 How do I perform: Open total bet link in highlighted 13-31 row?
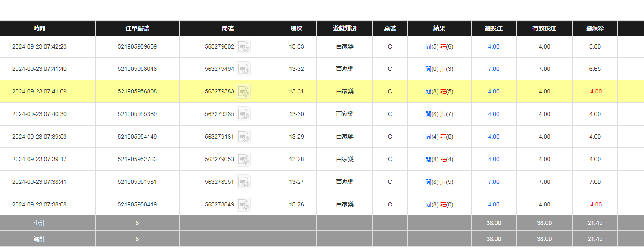(x=494, y=92)
